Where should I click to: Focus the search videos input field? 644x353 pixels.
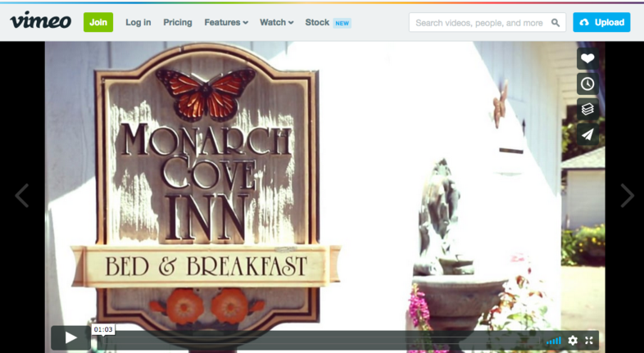click(488, 23)
